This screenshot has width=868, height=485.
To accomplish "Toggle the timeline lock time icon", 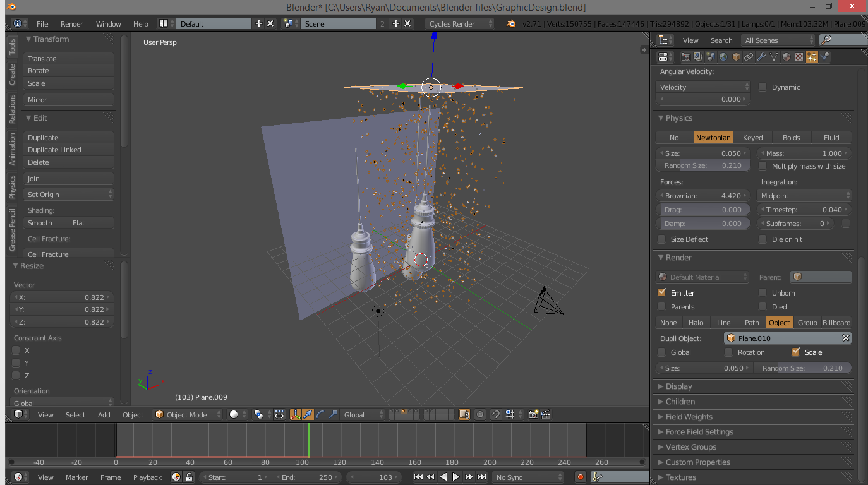I will [189, 477].
